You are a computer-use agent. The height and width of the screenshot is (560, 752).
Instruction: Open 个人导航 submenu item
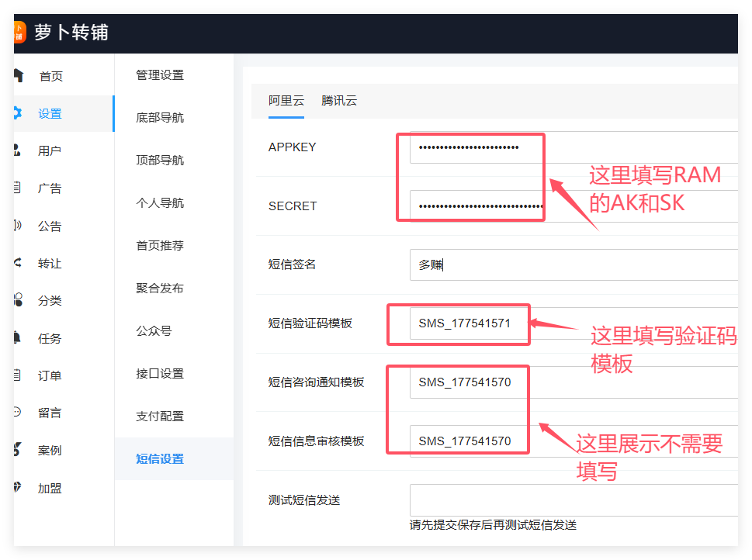pos(160,202)
